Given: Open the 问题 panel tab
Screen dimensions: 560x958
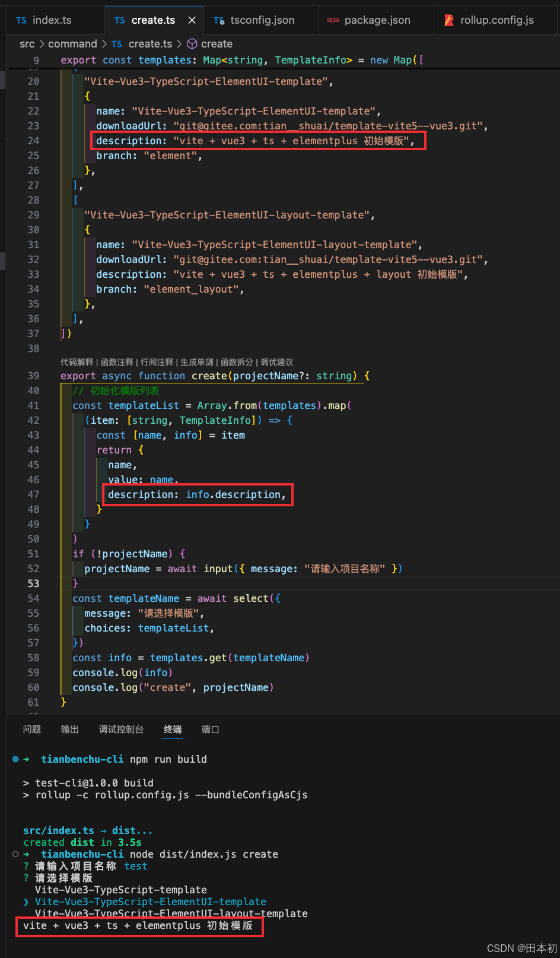Looking at the screenshot, I should tap(32, 729).
